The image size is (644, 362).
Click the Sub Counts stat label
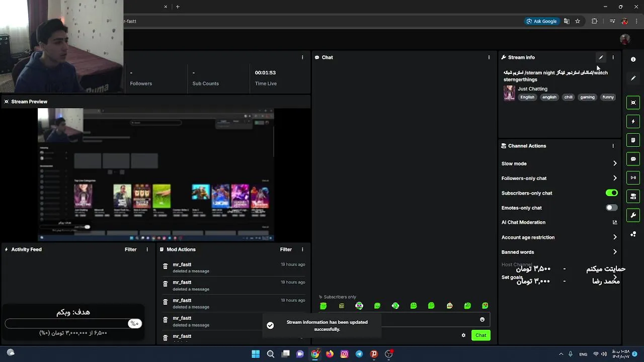(205, 83)
